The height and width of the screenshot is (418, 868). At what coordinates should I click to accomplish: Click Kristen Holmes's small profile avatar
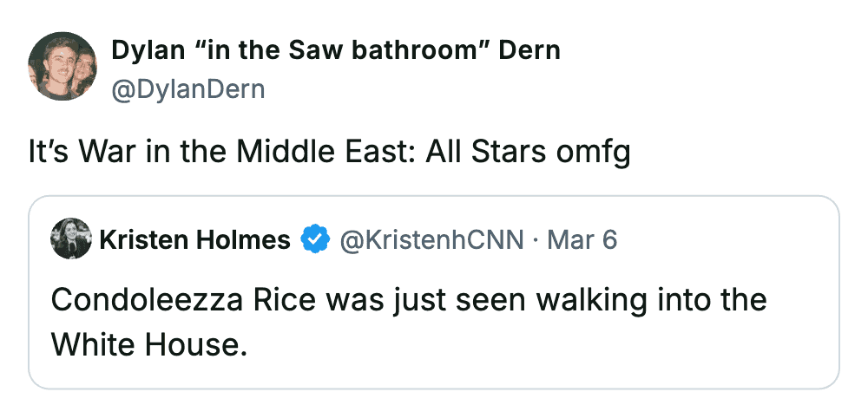click(x=71, y=238)
